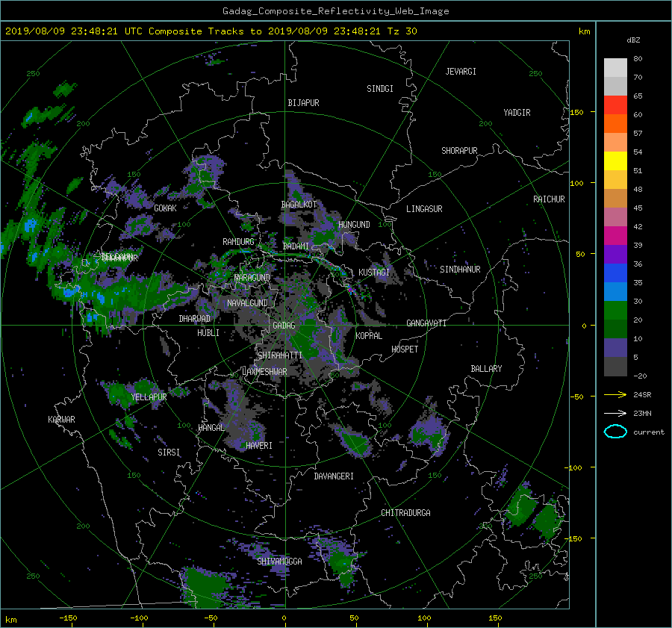Select the BIJAPUR city label
The image size is (672, 628).
303,103
